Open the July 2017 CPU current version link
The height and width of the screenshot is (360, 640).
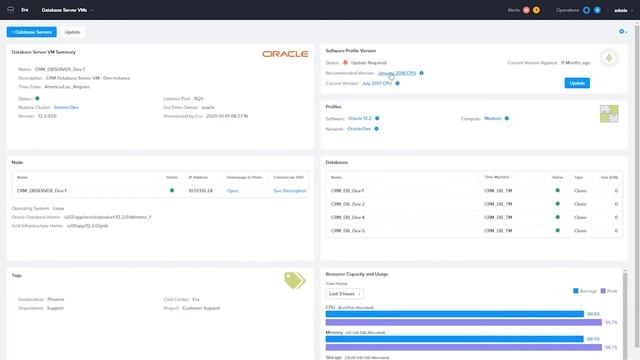377,83
